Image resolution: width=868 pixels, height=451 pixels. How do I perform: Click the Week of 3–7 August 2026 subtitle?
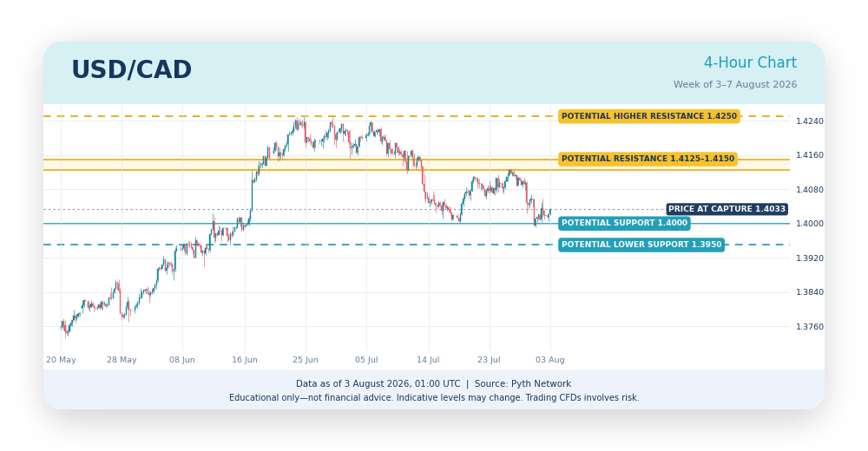[x=735, y=85]
